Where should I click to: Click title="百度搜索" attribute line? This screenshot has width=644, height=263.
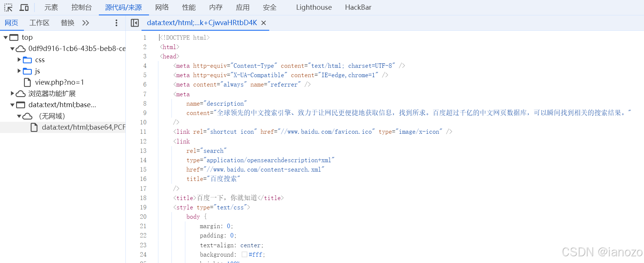(213, 179)
